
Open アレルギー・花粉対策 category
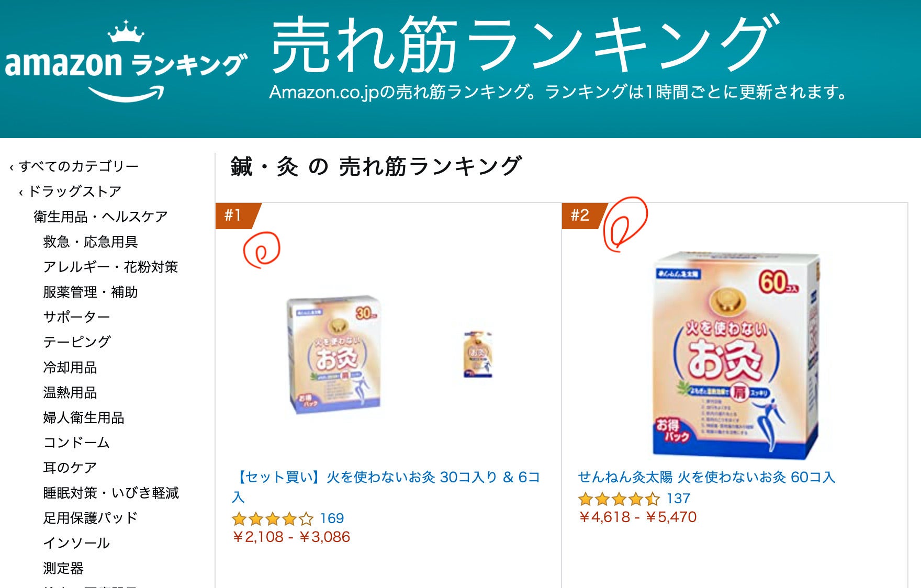click(x=110, y=267)
